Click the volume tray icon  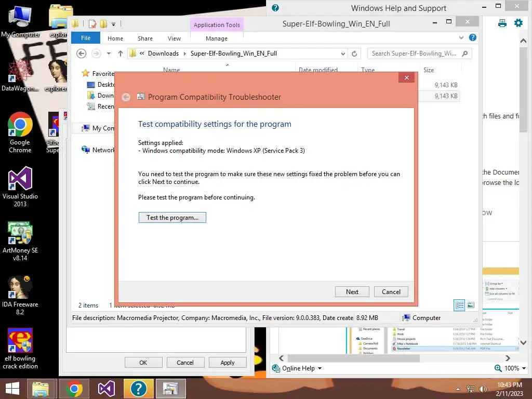coord(483,389)
